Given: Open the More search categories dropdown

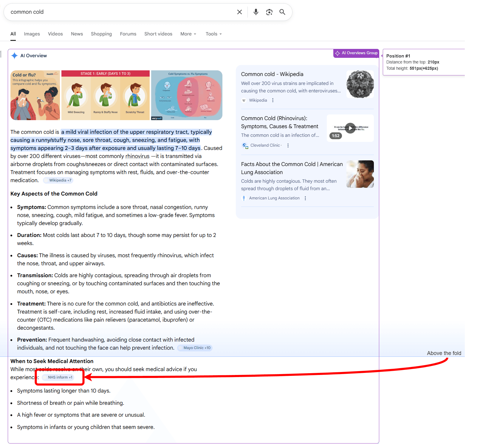Looking at the screenshot, I should (x=188, y=34).
